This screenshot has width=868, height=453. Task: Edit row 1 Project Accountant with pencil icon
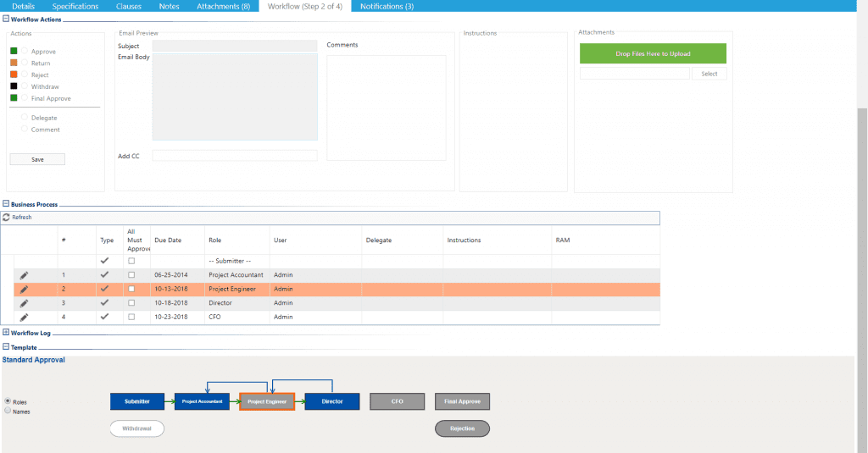[x=24, y=275]
